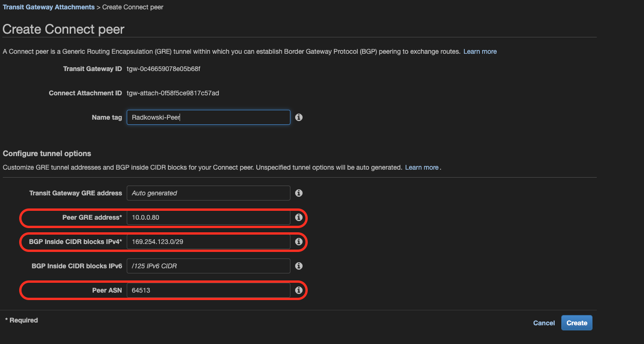Viewport: 644px width, 344px height.
Task: Click the Peer GRE address* label
Action: pyautogui.click(x=92, y=217)
